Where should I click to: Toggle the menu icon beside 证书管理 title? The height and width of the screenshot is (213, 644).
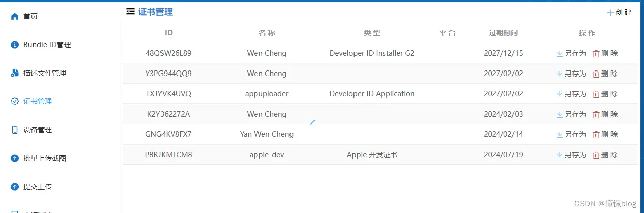tap(131, 11)
